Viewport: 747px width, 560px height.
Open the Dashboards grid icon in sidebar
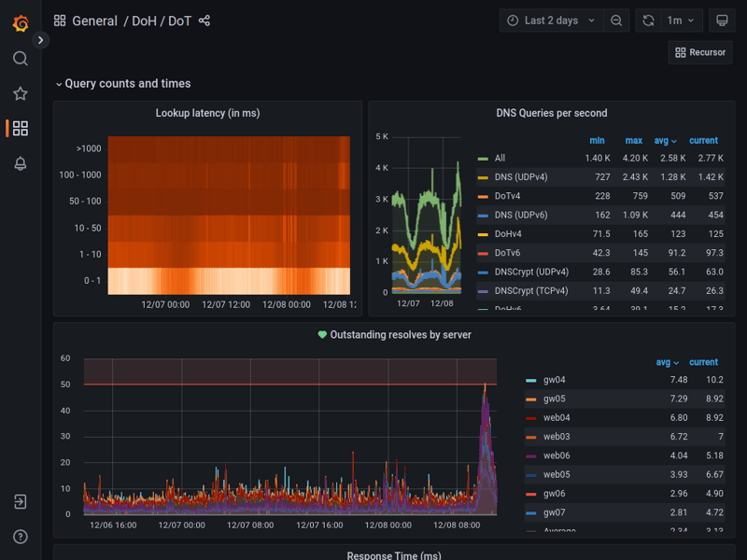(21, 129)
